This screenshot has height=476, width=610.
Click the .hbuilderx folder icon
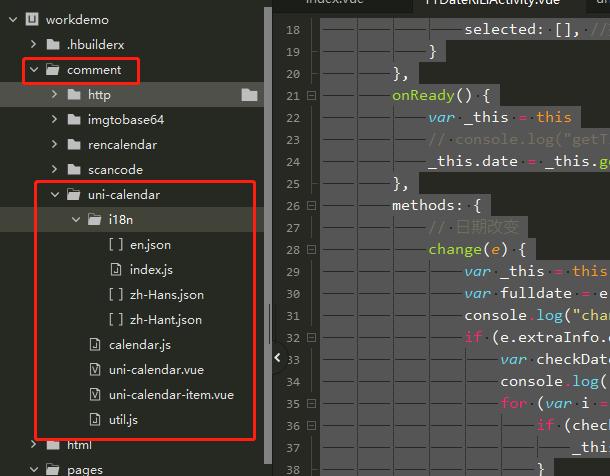[x=53, y=44]
